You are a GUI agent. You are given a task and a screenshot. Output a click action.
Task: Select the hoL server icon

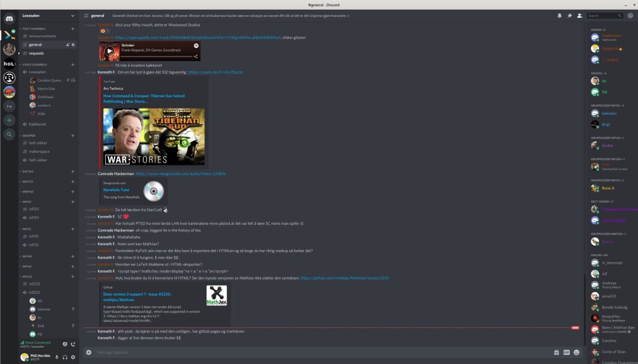(9, 64)
